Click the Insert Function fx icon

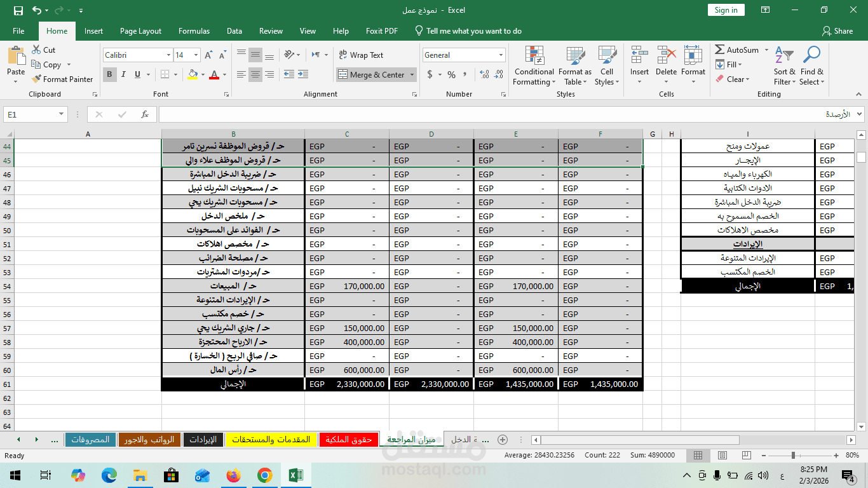tap(145, 114)
